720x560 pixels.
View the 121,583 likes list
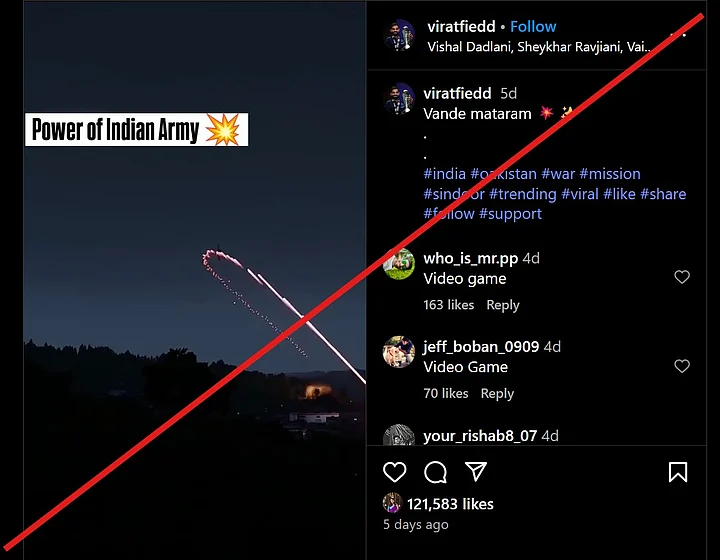(x=450, y=504)
